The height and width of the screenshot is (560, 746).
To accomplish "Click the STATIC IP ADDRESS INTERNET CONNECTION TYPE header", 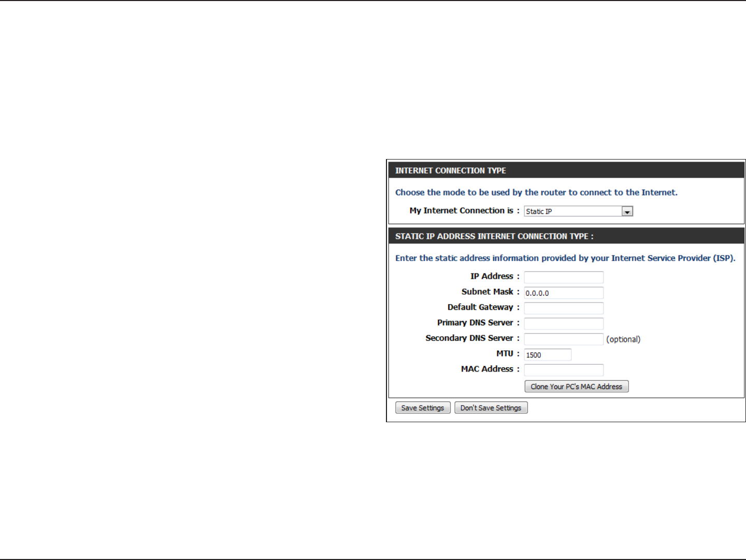I will [494, 236].
